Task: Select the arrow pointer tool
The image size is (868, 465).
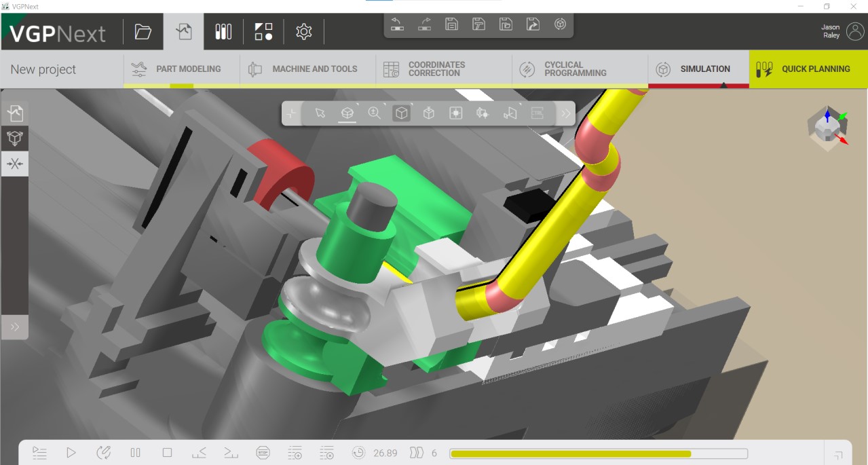Action: pyautogui.click(x=320, y=113)
